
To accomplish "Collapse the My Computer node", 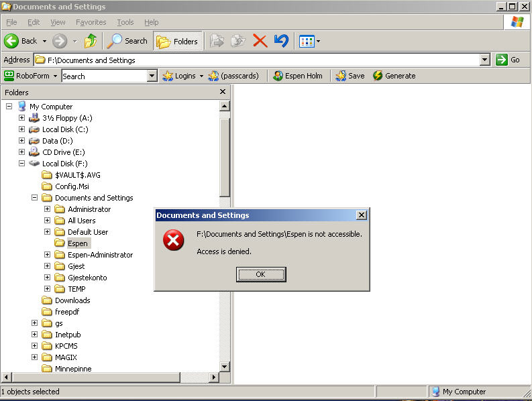I will pyautogui.click(x=9, y=106).
